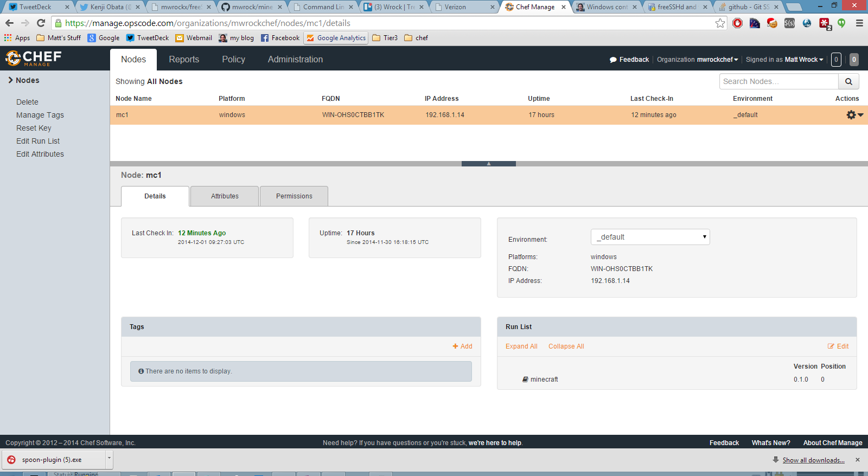868x476 pixels.
Task: Click the browser forward arrow
Action: pyautogui.click(x=25, y=23)
